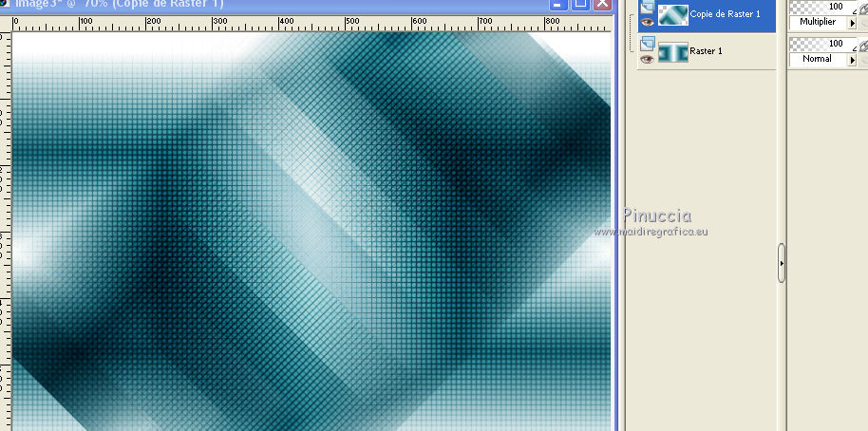Adjust opacity slider of Raster 1 layer
Viewport: 868px width, 431px height.
823,43
